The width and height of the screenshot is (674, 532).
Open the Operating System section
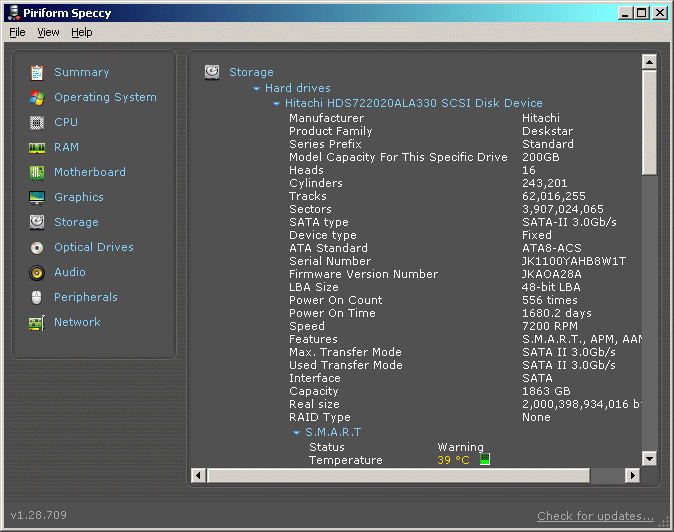pos(105,97)
